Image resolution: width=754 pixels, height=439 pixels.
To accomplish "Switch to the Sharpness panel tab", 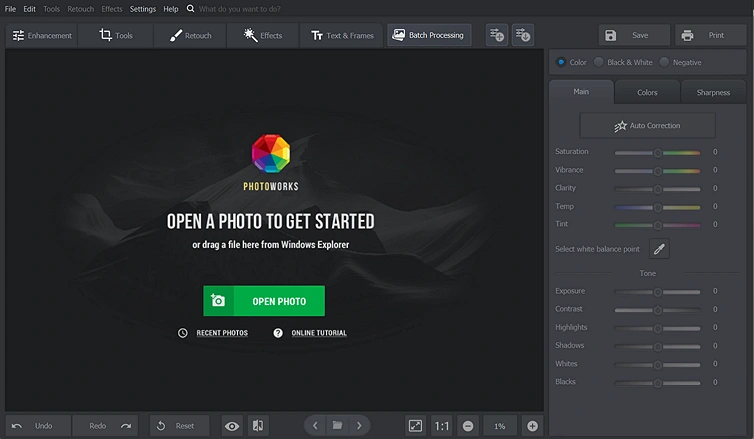I will pyautogui.click(x=713, y=92).
